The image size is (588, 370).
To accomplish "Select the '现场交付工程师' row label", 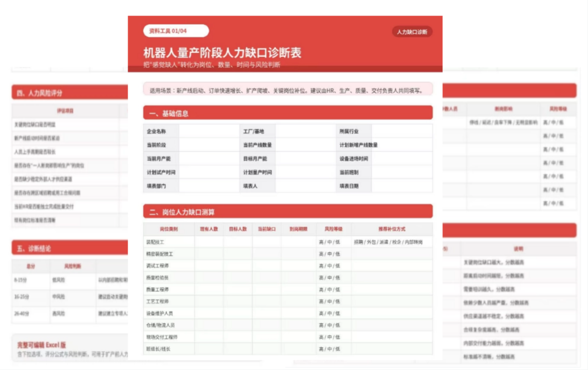I will pos(162,337).
